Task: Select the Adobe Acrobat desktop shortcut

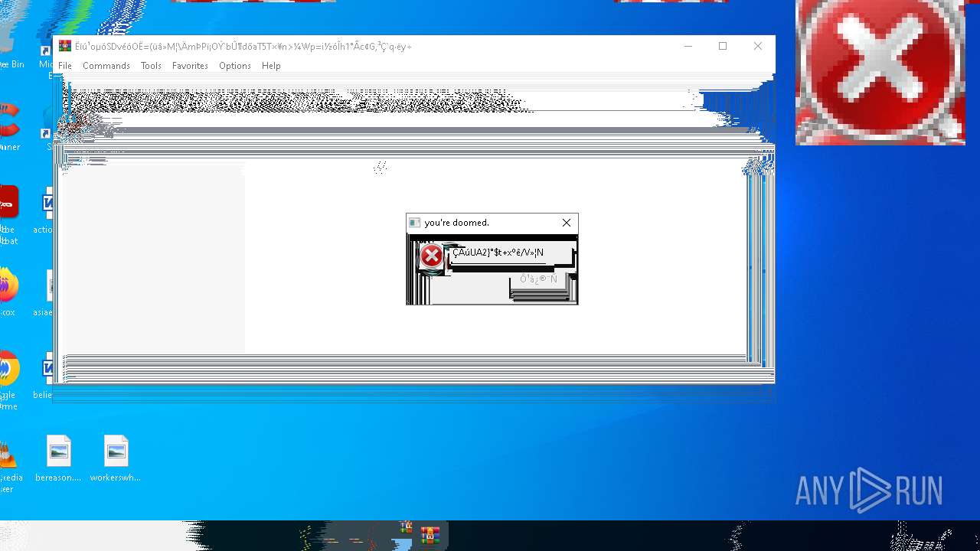Action: tap(8, 214)
